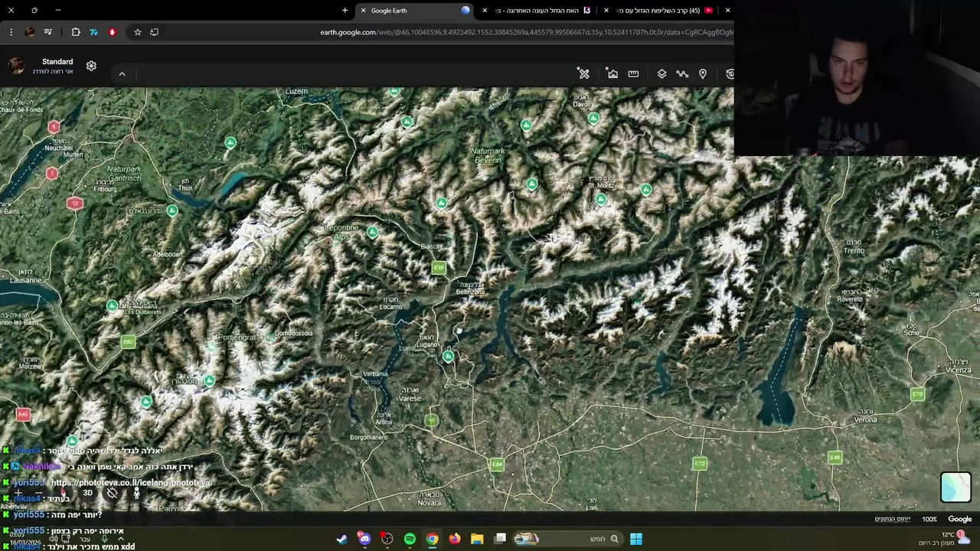Click the leftmost sparkle tool in Earth toolbar
Screen dimensions: 980x551
(x=584, y=73)
